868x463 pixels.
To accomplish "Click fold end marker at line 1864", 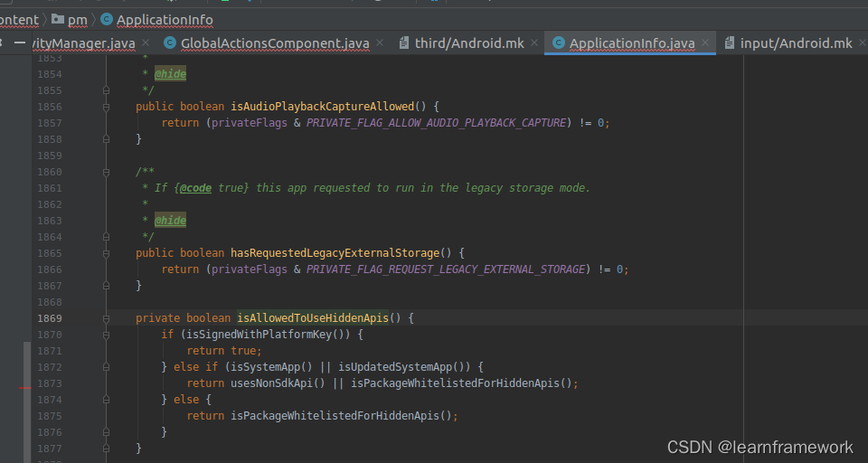I will (x=107, y=237).
